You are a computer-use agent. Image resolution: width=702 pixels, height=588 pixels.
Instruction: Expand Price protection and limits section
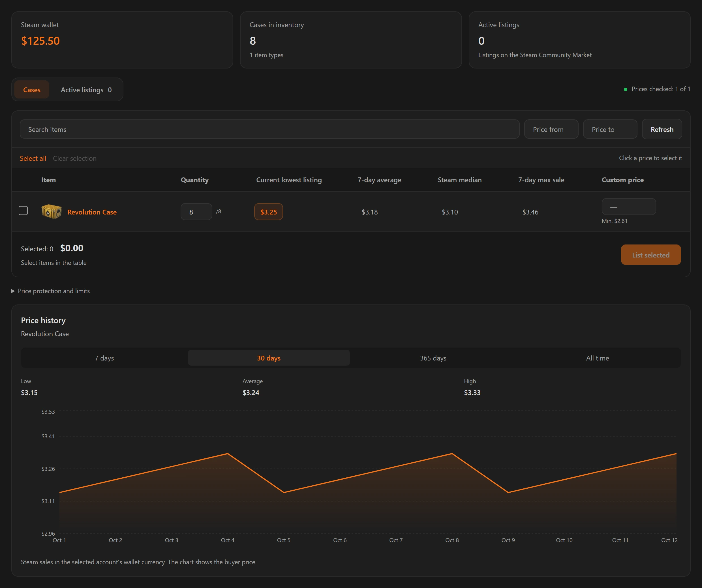[x=50, y=291]
